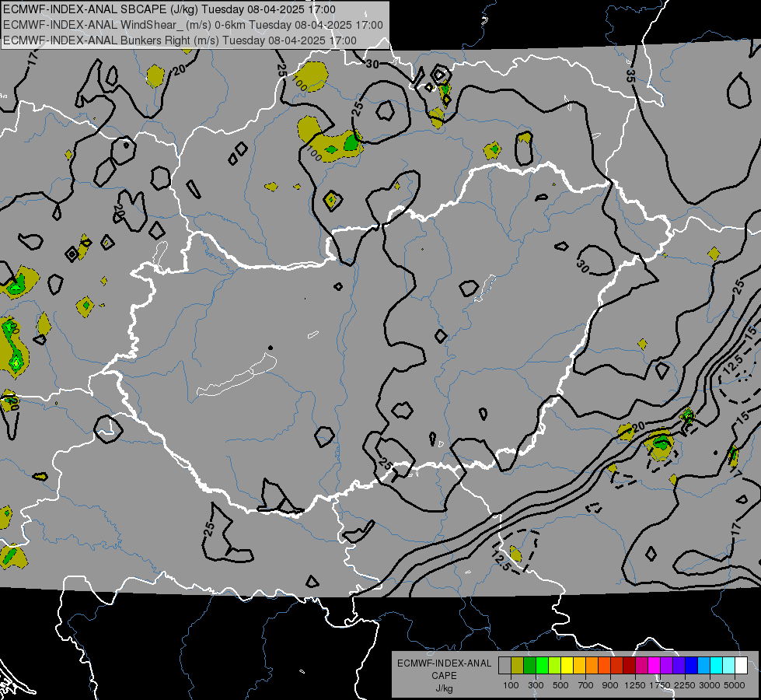Click the 500 value on the legend scale

pos(560,685)
